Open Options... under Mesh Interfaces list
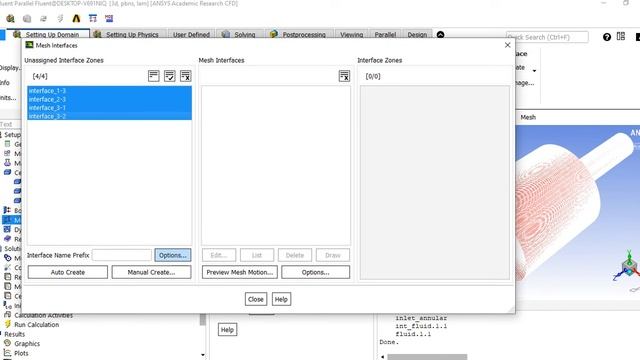 click(x=316, y=272)
